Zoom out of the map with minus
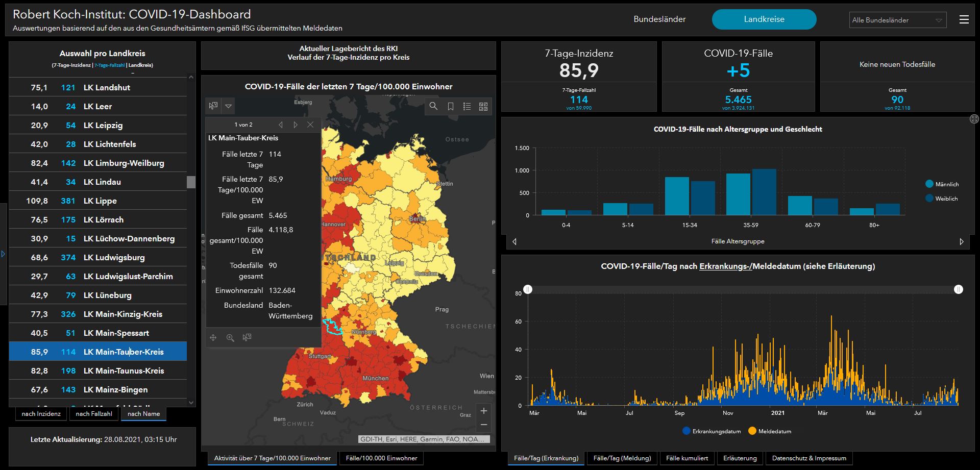Viewport: 980px width, 470px height. tap(484, 425)
